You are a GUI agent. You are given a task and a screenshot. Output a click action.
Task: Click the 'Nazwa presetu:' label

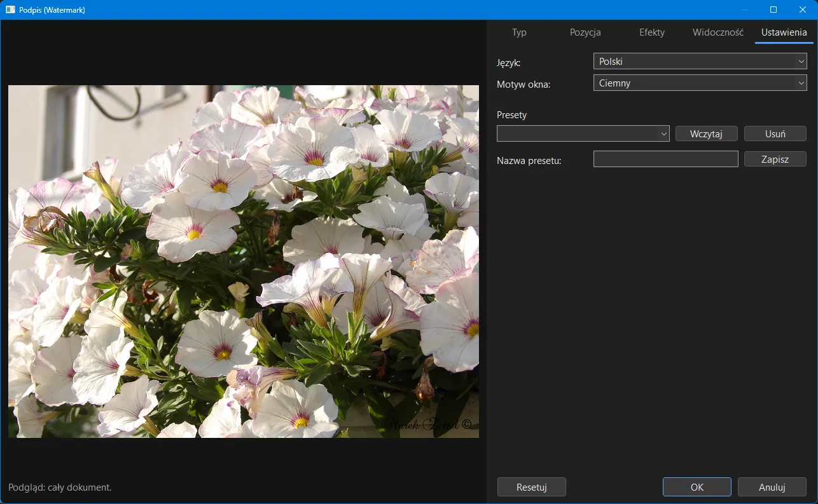529,161
